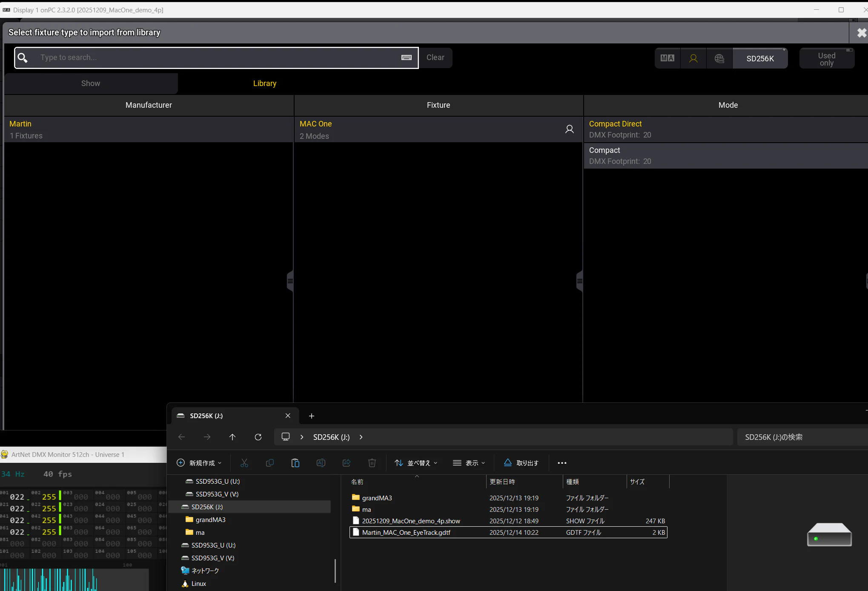Screen dimensions: 868x591
Task: Switch to the Show tab
Action: tap(91, 83)
